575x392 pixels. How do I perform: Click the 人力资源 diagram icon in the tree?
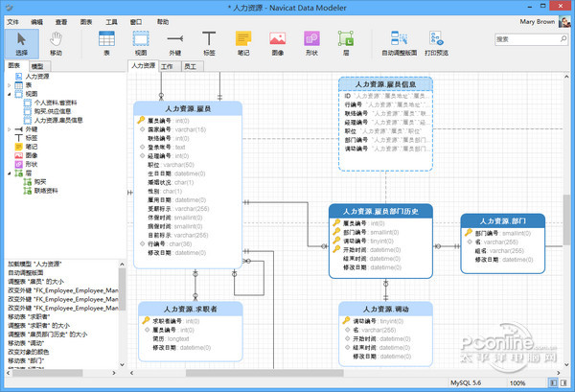pyautogui.click(x=19, y=77)
